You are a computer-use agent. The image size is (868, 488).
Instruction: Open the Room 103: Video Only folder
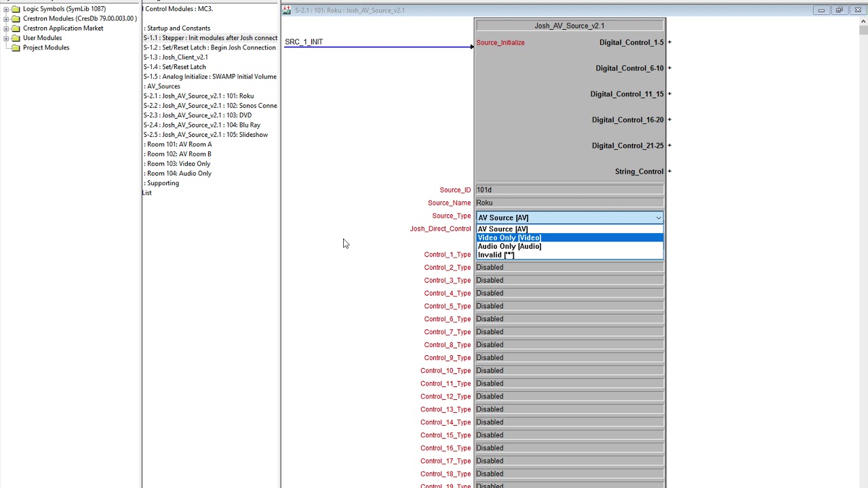tap(178, 164)
